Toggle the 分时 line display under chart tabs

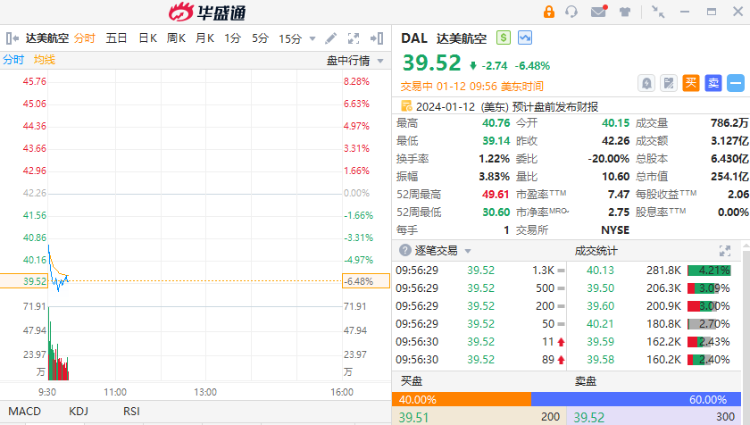click(x=13, y=60)
